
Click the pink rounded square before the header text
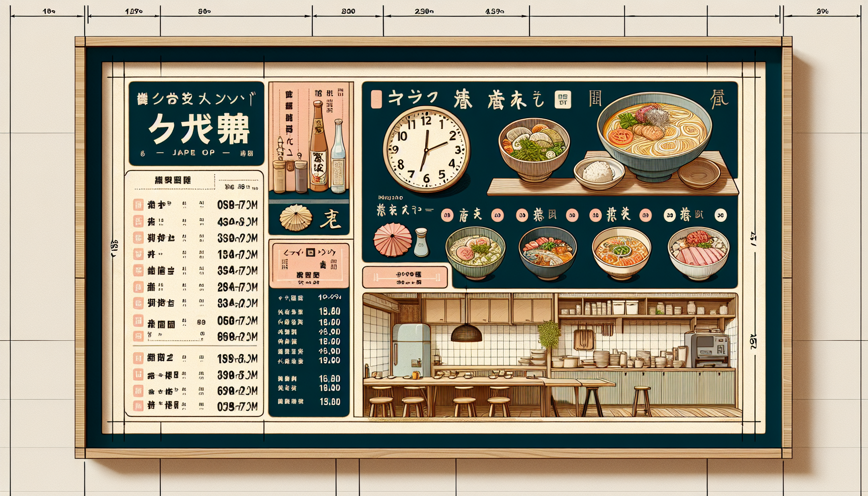pyautogui.click(x=376, y=99)
